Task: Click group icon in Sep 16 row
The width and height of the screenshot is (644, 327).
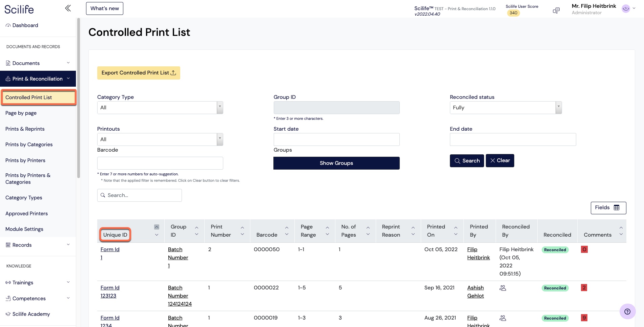Action: tap(503, 288)
